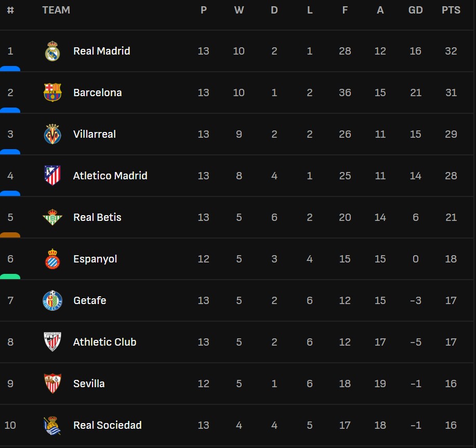Sort table by PTS column header

451,10
